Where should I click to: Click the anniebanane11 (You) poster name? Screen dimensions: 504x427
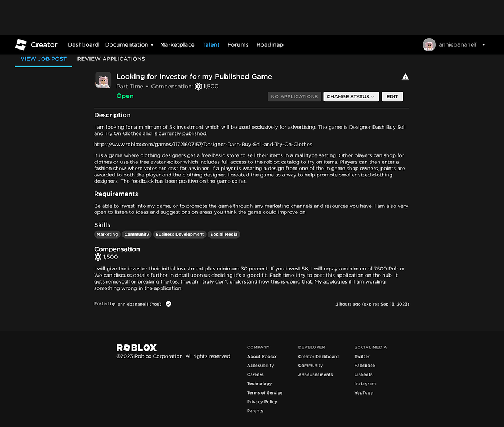pyautogui.click(x=140, y=304)
